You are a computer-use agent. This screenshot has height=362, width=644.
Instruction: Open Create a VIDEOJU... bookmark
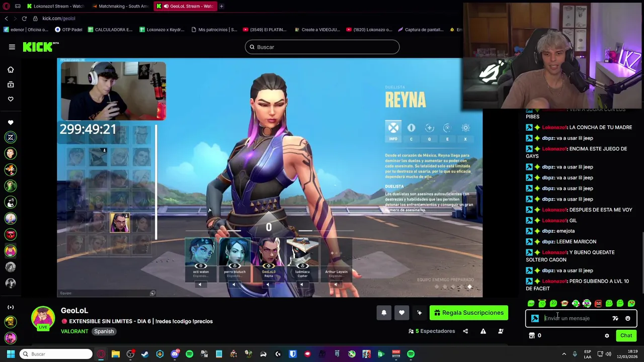point(317,30)
